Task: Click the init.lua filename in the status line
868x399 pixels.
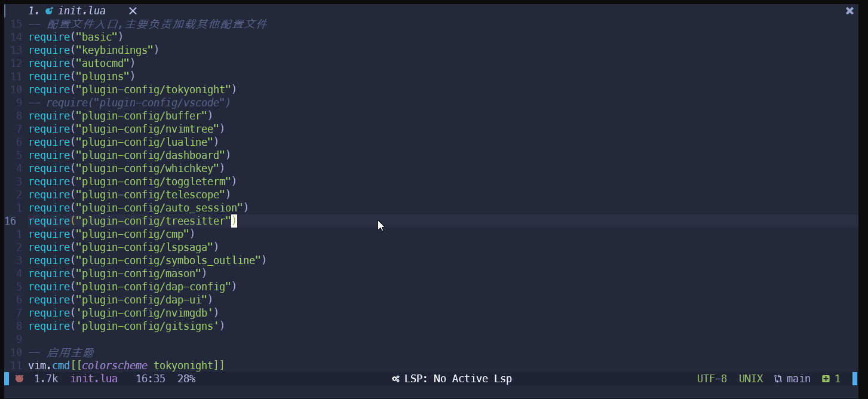Action: click(94, 379)
